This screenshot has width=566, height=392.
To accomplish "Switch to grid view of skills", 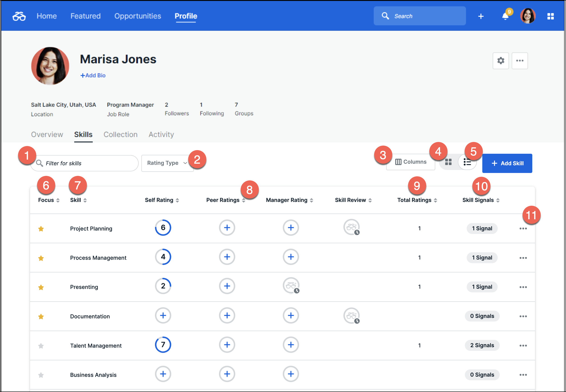I will 448,162.
